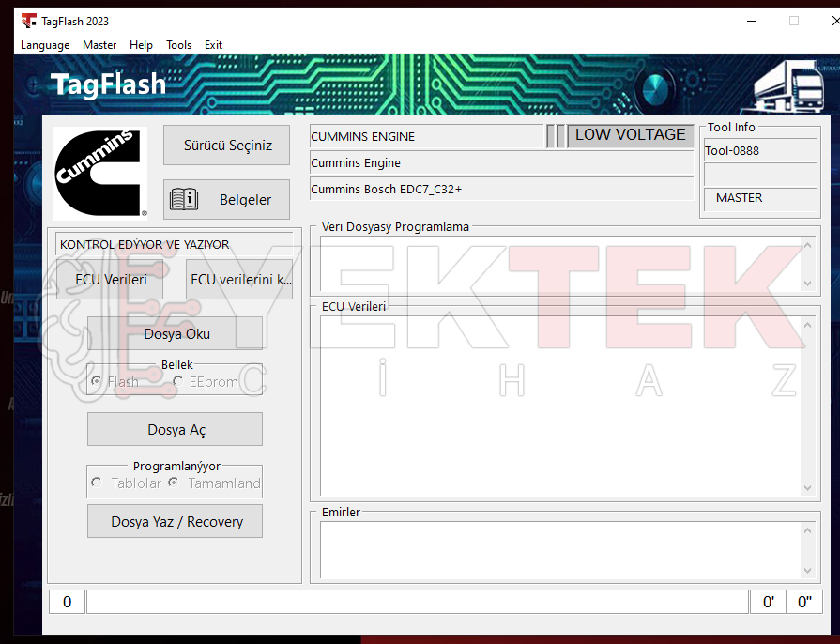840x644 pixels.
Task: Click the Cummins logo image
Action: point(100,174)
